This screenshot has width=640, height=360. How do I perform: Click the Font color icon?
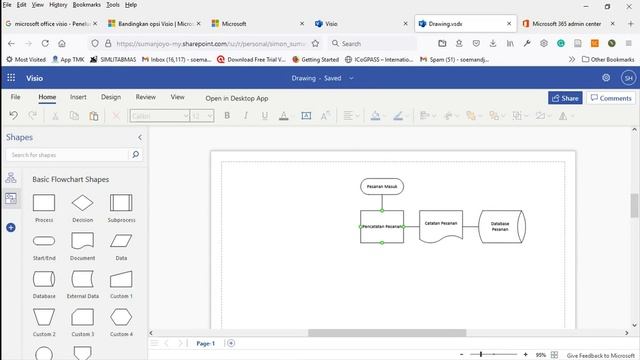tap(284, 116)
